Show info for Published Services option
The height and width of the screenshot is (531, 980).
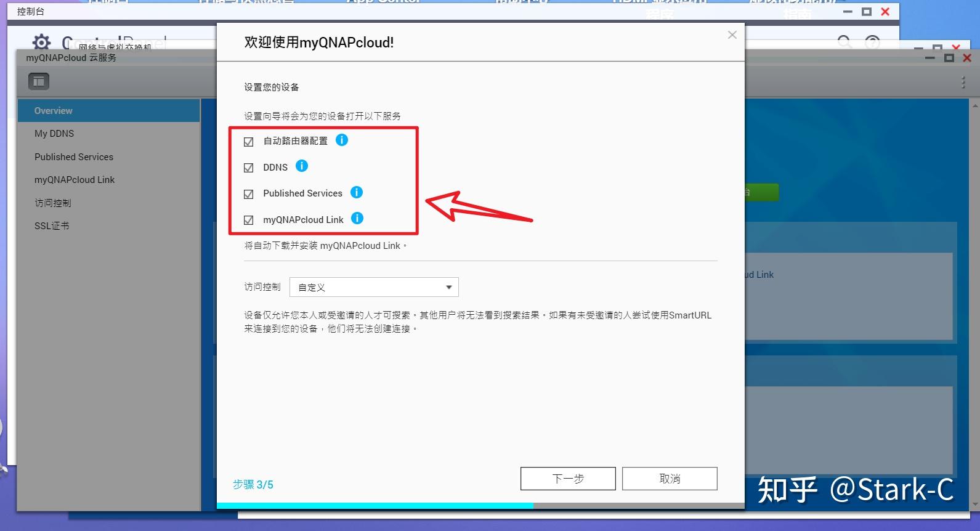pyautogui.click(x=357, y=192)
